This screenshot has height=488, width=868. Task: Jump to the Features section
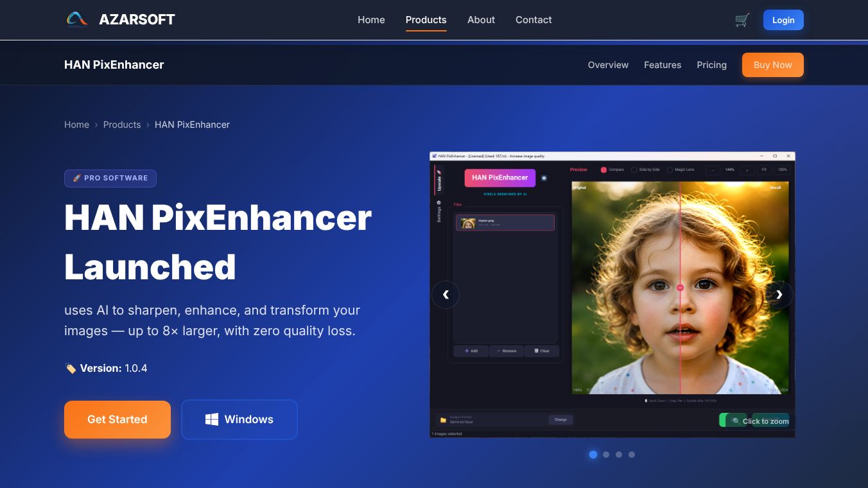tap(663, 65)
